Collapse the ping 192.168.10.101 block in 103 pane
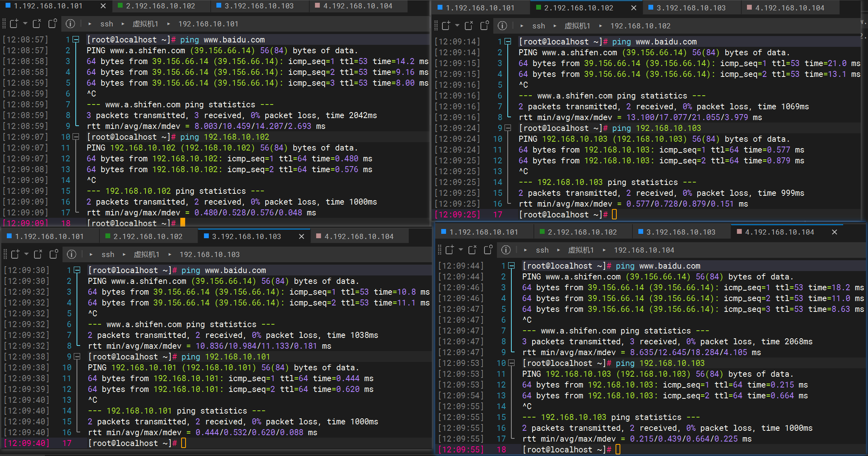This screenshot has width=868, height=456. [x=77, y=357]
